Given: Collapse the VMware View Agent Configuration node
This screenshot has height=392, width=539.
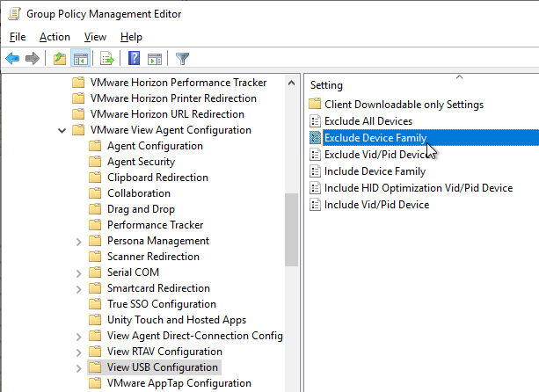Looking at the screenshot, I should click(x=62, y=130).
